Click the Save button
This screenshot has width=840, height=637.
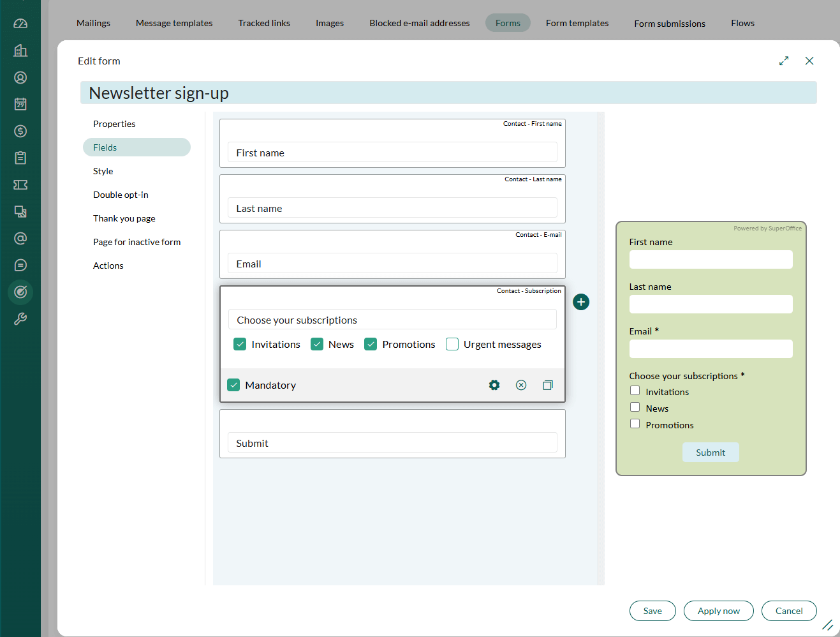point(652,611)
